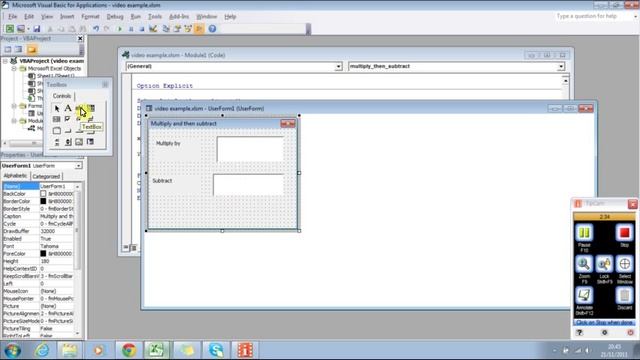This screenshot has width=640, height=360.
Task: Toggle Folders icon in Project panel
Action: [32, 49]
